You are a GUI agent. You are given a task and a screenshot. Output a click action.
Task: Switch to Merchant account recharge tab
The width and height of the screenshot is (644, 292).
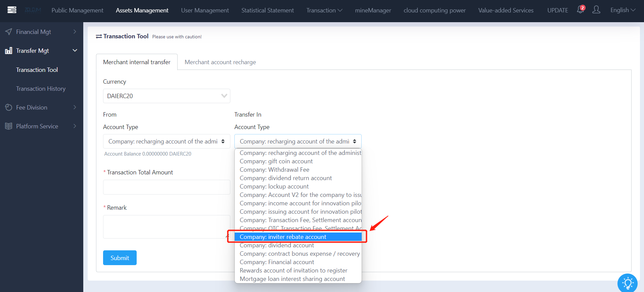click(x=220, y=62)
